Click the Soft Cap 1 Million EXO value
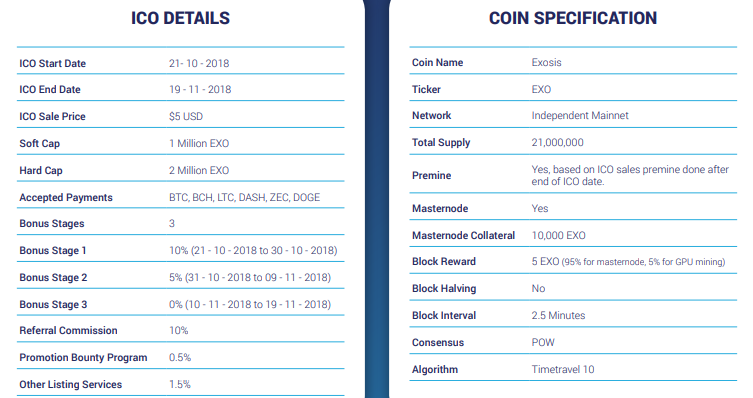The image size is (753, 398). (x=199, y=143)
